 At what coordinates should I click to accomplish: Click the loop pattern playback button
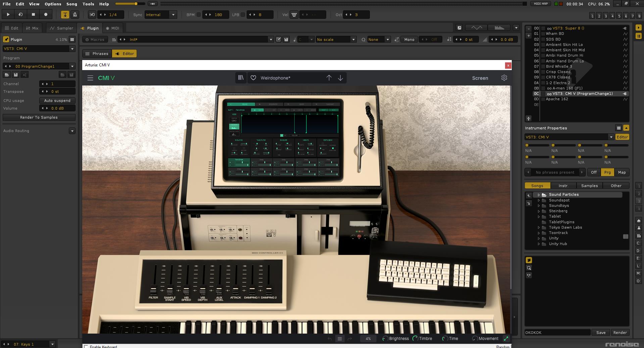20,14
